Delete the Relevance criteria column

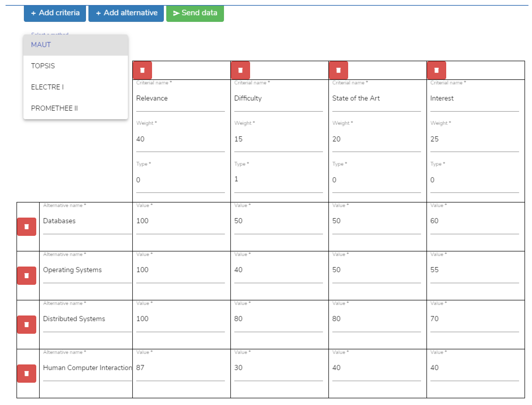tap(142, 70)
